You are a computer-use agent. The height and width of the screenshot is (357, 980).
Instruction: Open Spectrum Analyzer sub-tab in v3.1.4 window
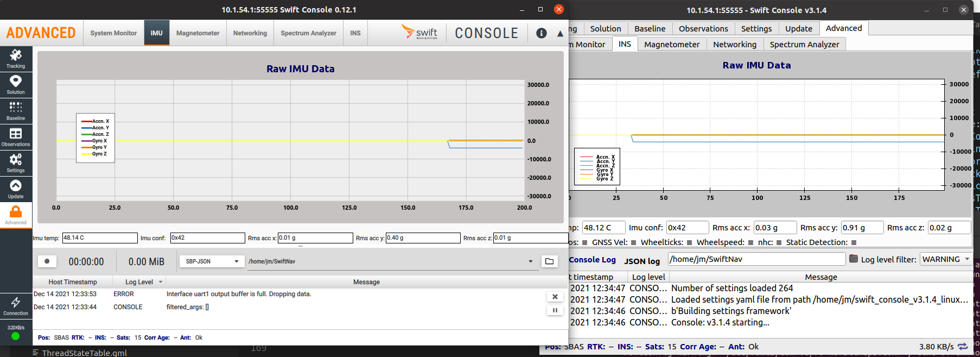point(804,45)
